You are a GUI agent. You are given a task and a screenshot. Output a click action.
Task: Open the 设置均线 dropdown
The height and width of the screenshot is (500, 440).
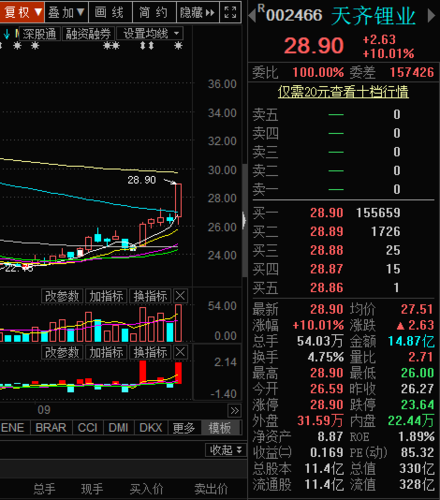pos(150,34)
